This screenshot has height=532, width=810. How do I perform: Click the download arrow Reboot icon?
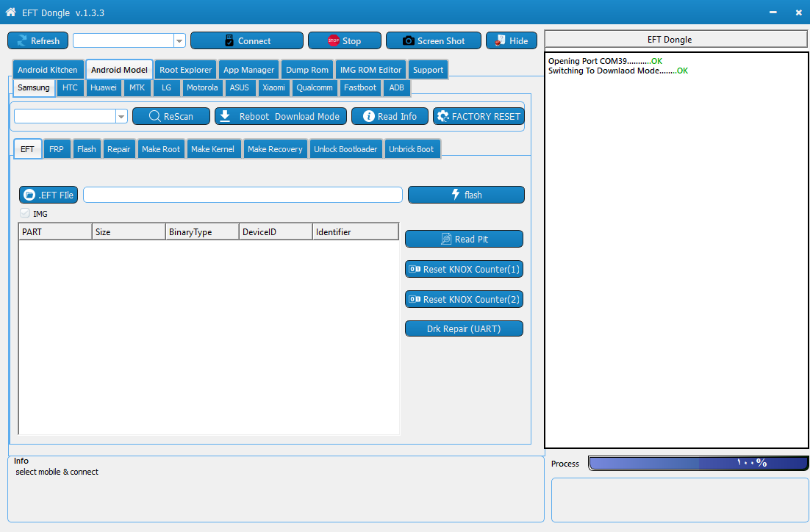pyautogui.click(x=225, y=116)
